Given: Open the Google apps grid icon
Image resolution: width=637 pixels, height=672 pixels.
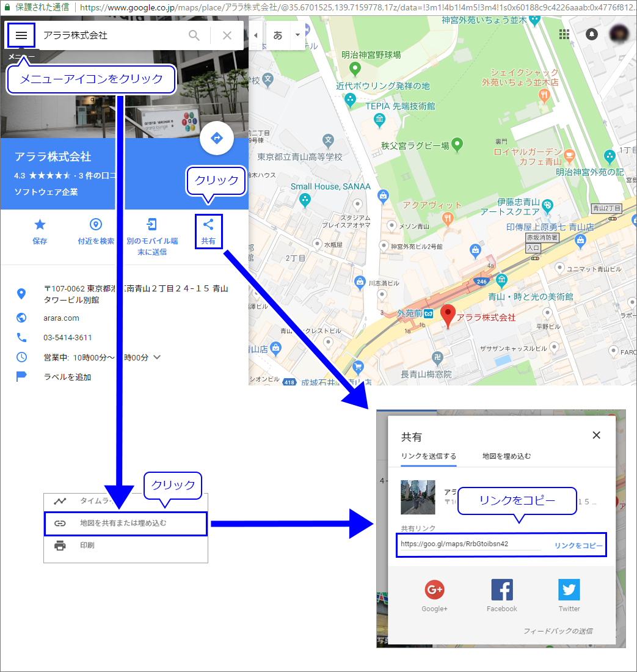Looking at the screenshot, I should coord(564,34).
